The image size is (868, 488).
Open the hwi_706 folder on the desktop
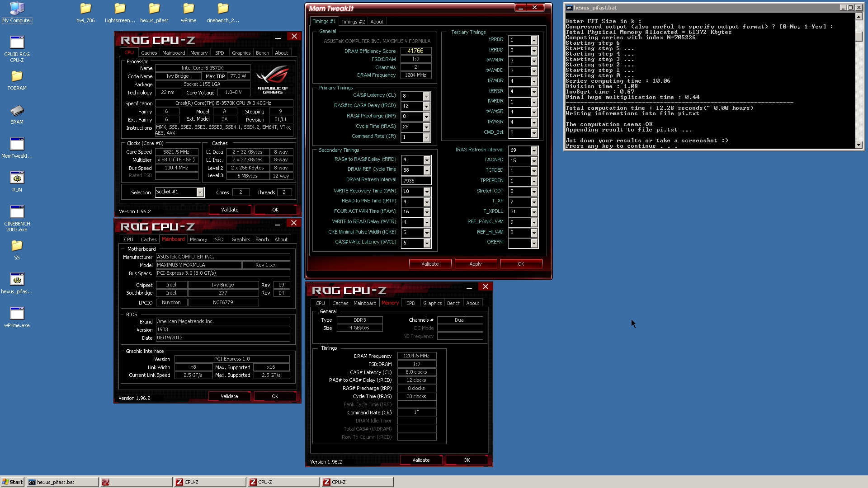(85, 12)
